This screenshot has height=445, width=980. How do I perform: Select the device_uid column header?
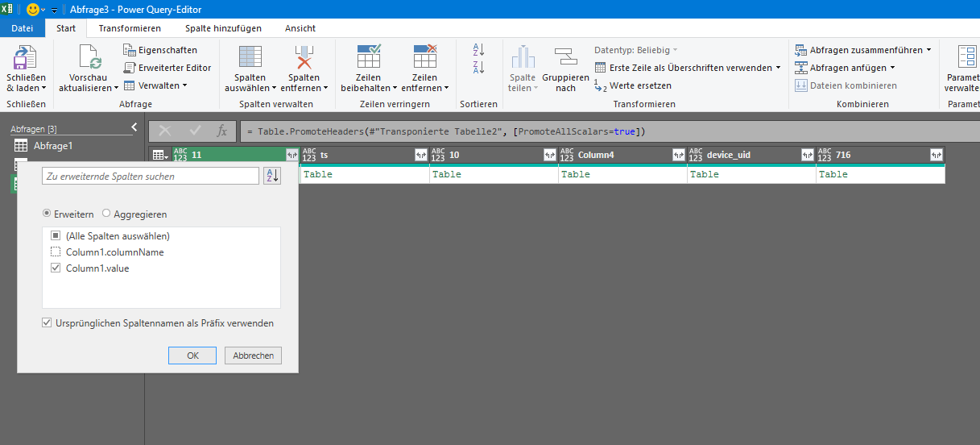751,155
